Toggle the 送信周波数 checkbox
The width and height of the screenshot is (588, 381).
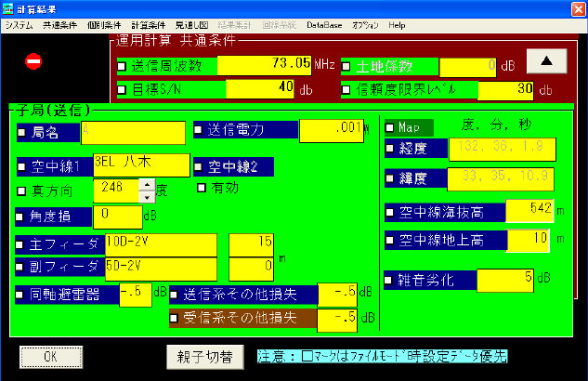coord(122,66)
